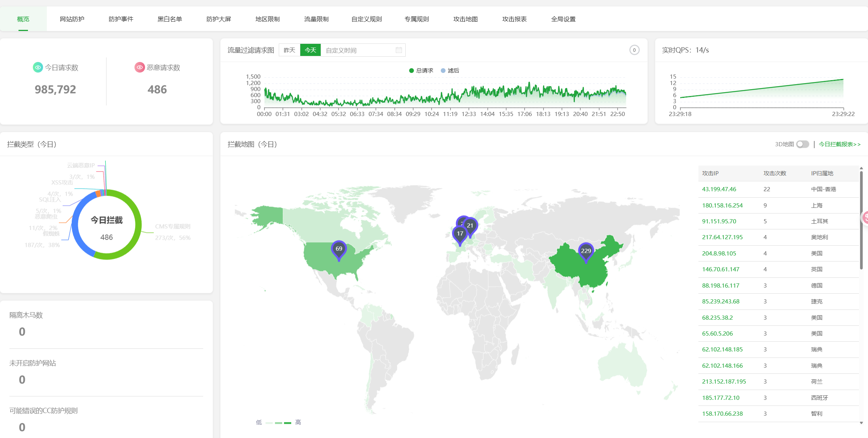
Task: Click attack IP 158.170.66.238
Action: (x=722, y=414)
